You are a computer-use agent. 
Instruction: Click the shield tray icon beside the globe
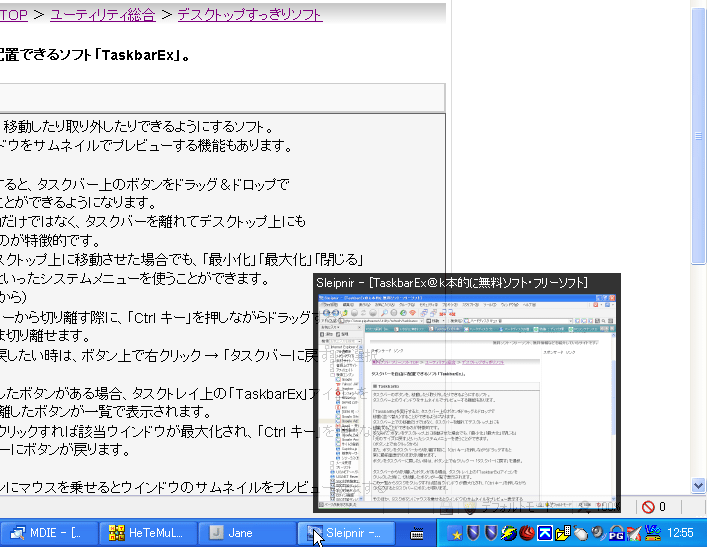(491, 533)
